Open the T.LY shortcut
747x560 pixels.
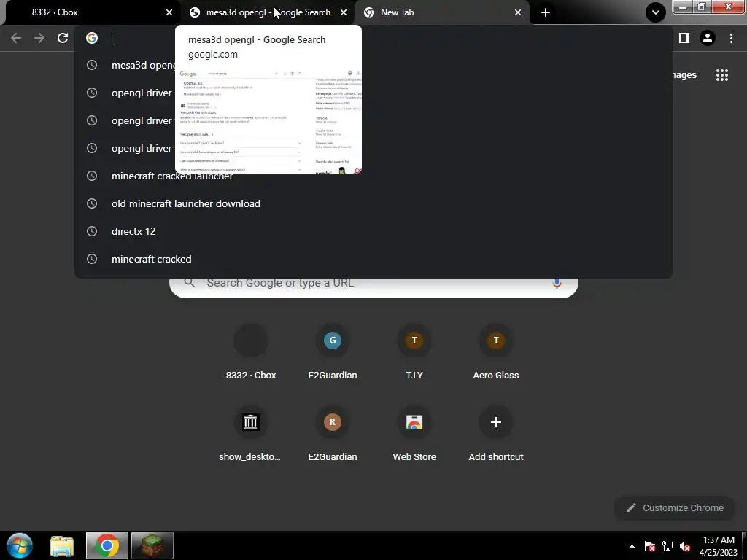click(414, 352)
